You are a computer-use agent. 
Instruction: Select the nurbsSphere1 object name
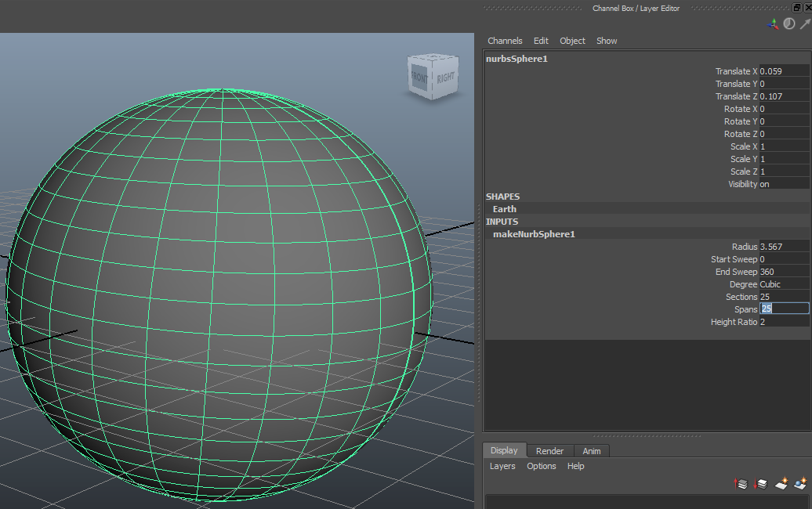click(x=517, y=59)
